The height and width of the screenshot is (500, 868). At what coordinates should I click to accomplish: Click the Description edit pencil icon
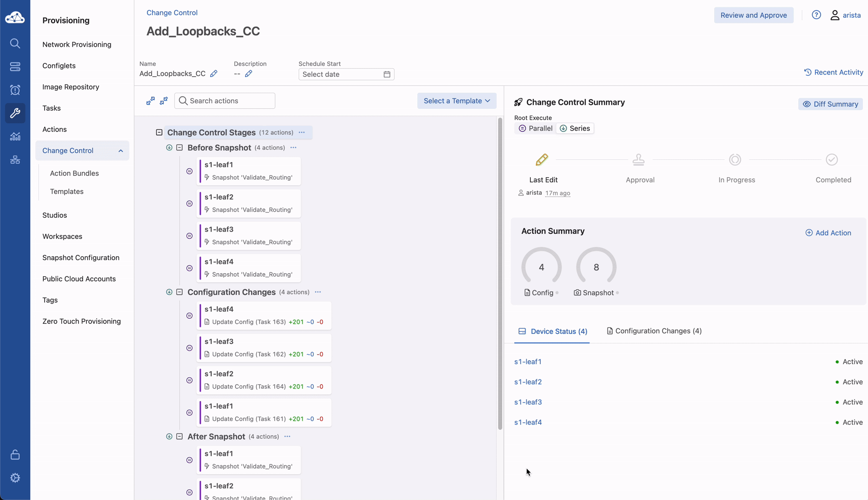(248, 74)
